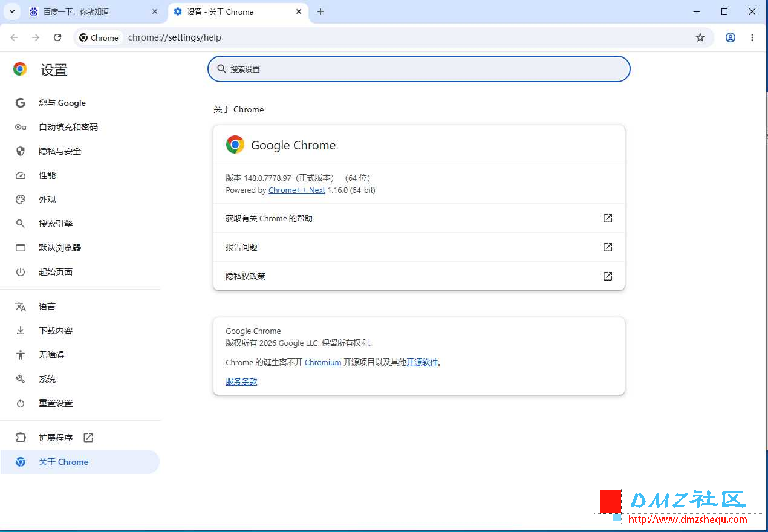Click the palette icon for 外观

(x=21, y=199)
